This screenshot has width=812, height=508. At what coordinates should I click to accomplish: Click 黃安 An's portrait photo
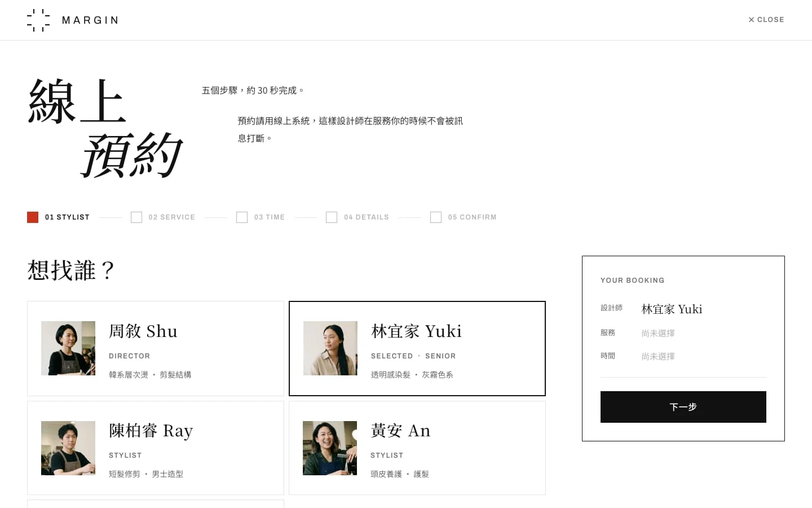click(x=330, y=448)
